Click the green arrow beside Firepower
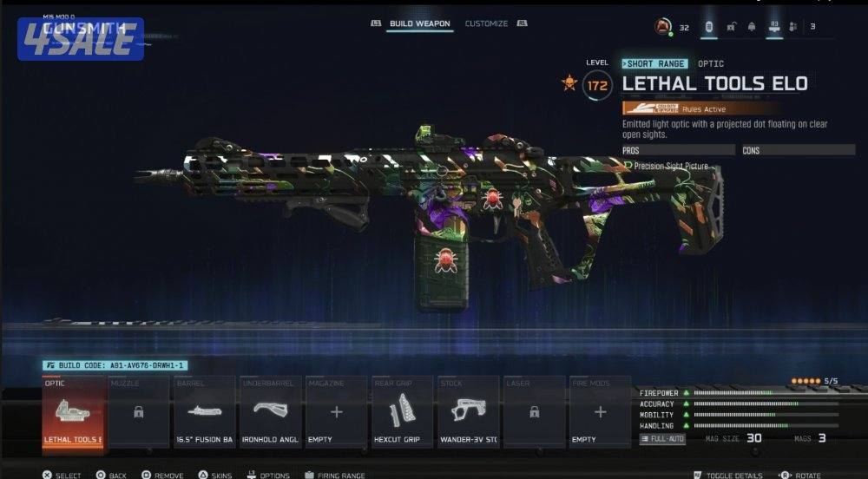This screenshot has height=479, width=868. [687, 393]
